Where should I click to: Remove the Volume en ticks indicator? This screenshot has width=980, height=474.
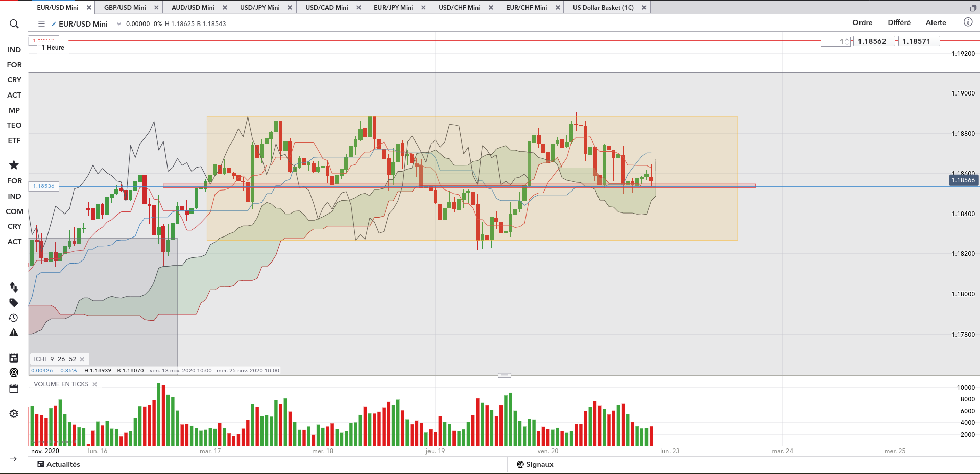pyautogui.click(x=94, y=384)
